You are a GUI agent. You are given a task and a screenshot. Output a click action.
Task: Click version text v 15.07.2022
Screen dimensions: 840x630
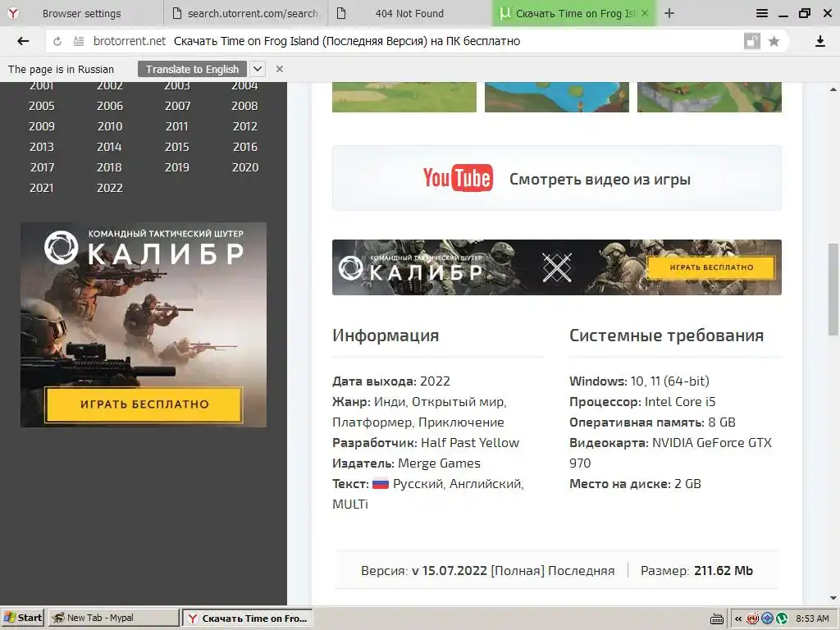449,571
